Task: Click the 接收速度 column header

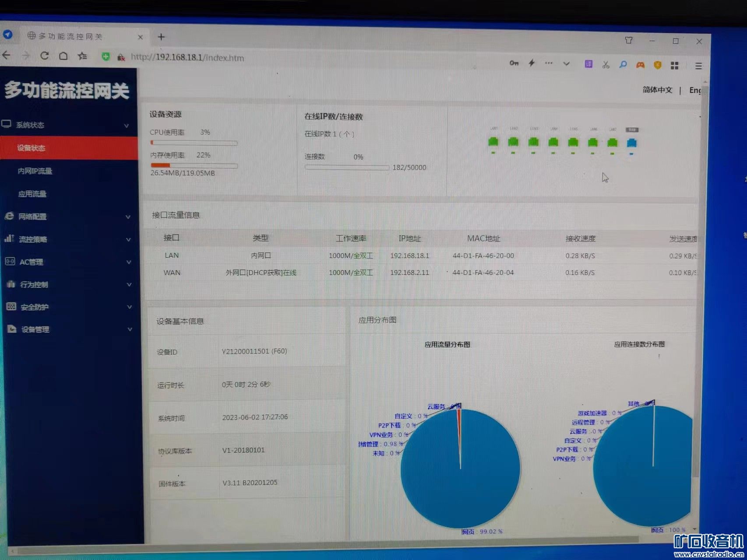Action: tap(581, 238)
